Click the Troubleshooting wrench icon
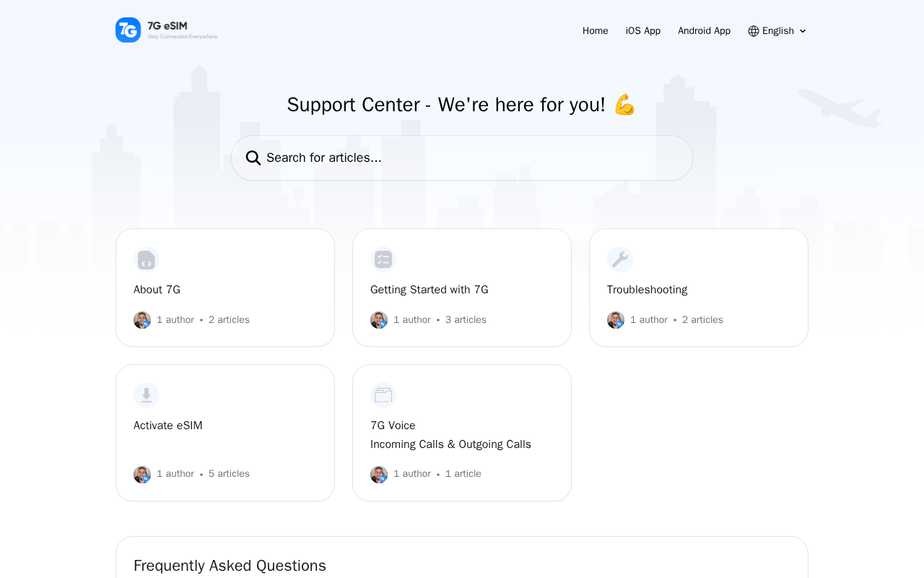924x578 pixels. 620,259
